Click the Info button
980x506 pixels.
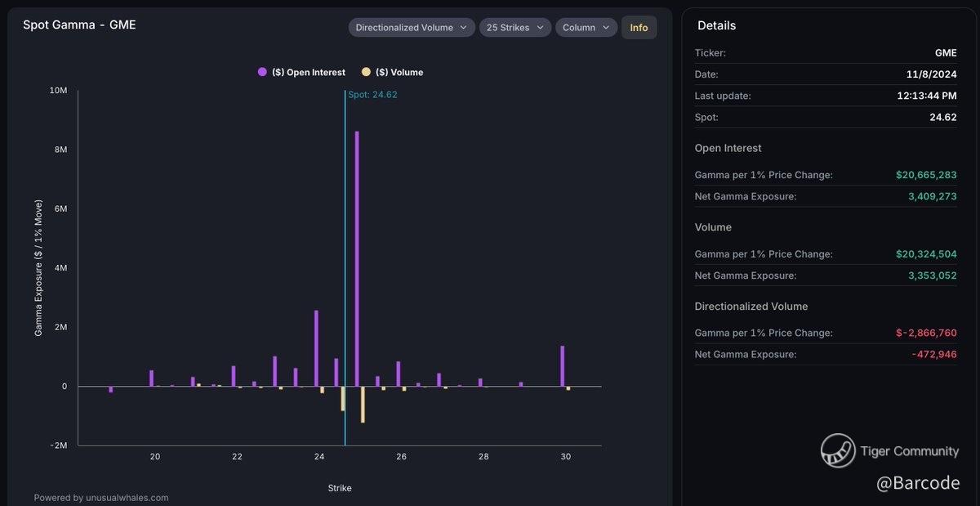[639, 28]
